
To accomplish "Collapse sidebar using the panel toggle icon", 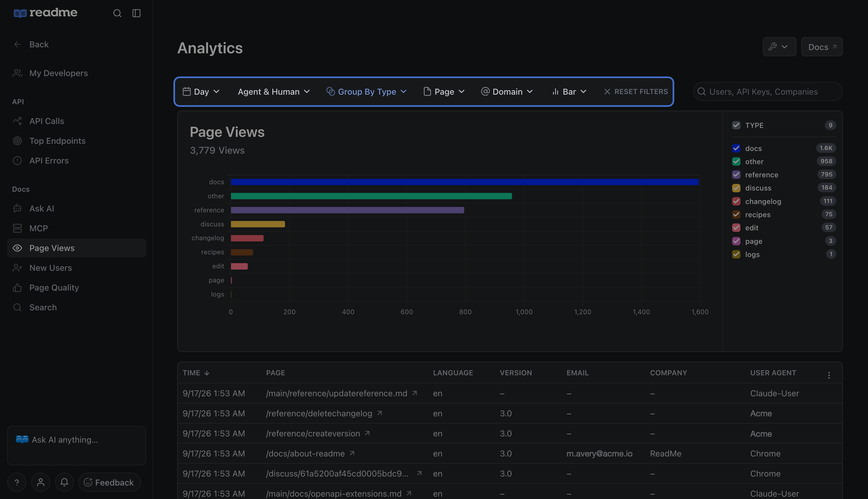I will click(136, 13).
